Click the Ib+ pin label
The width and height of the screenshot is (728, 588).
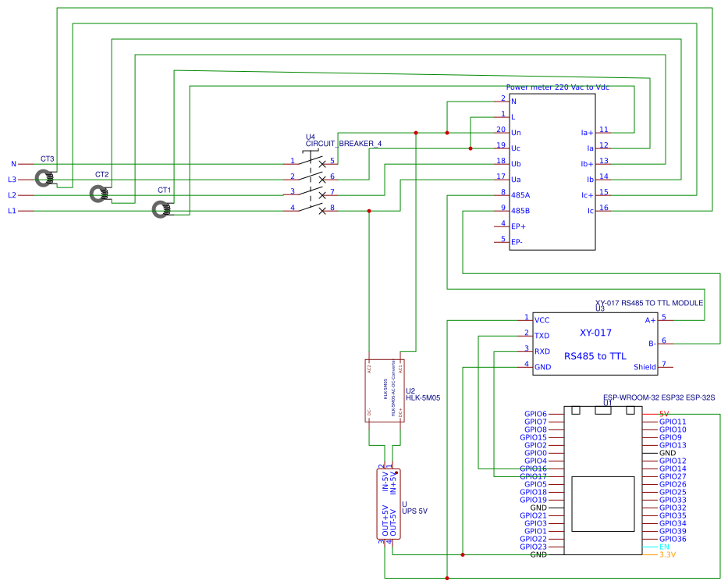[588, 164]
